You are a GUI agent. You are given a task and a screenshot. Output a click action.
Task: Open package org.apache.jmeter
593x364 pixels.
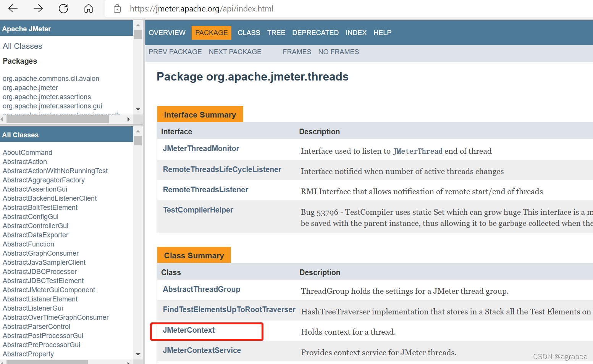click(30, 88)
